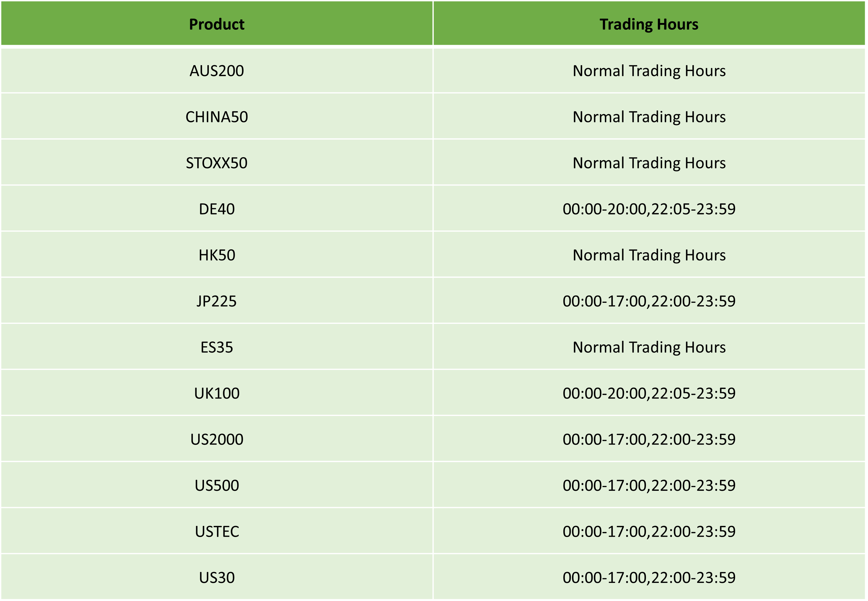Select the JP225 product cell
Image resolution: width=868 pixels, height=601 pixels.
pos(217,301)
